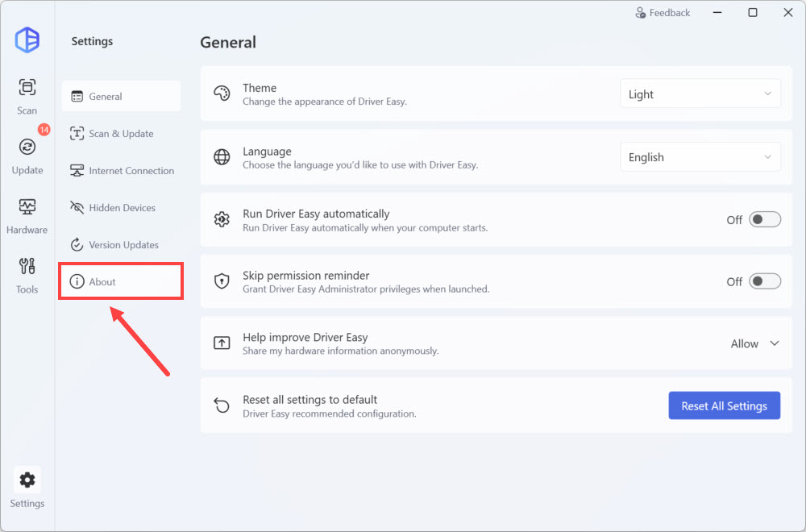Select the About settings tab
The image size is (806, 532).
point(121,282)
